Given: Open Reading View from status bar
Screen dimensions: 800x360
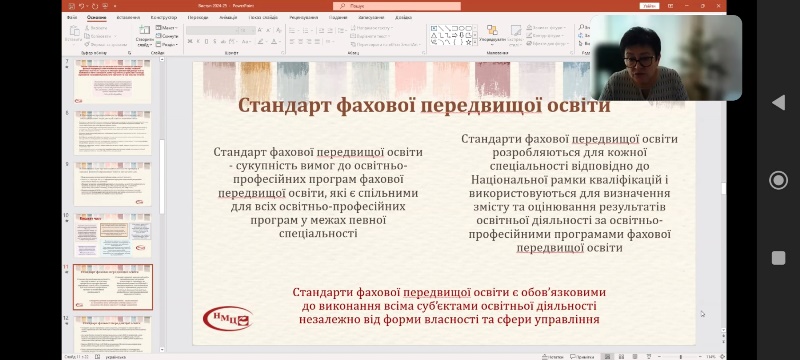Looking at the screenshot, I should click(635, 356).
